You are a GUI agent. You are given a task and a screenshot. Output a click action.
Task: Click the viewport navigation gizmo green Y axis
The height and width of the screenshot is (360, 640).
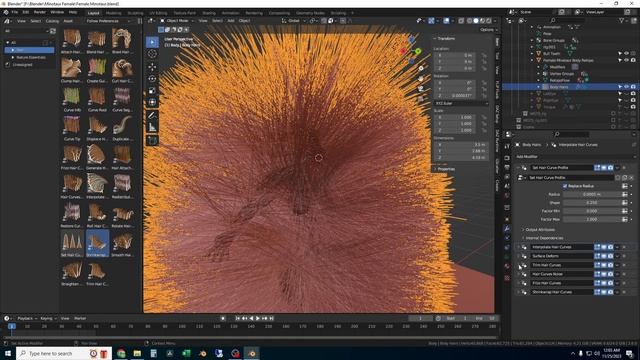coord(418,51)
